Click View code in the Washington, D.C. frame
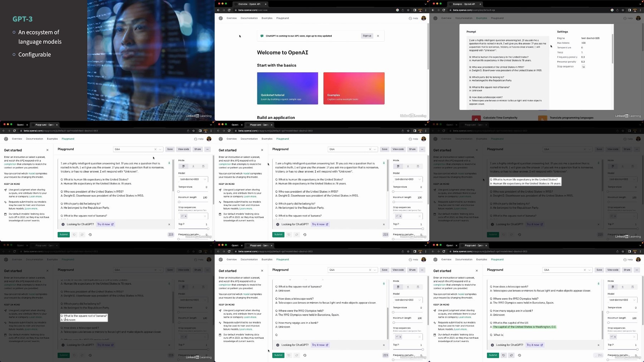The image size is (644, 362). pos(613,270)
